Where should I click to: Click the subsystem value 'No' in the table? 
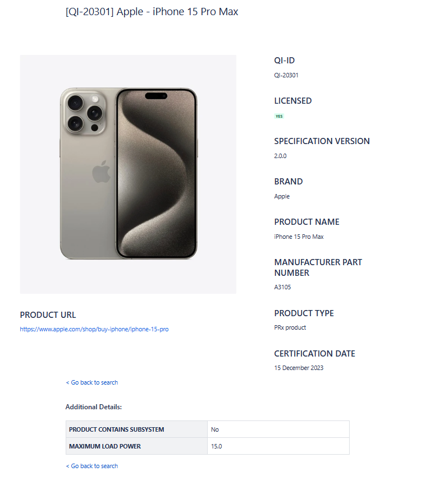coord(215,429)
